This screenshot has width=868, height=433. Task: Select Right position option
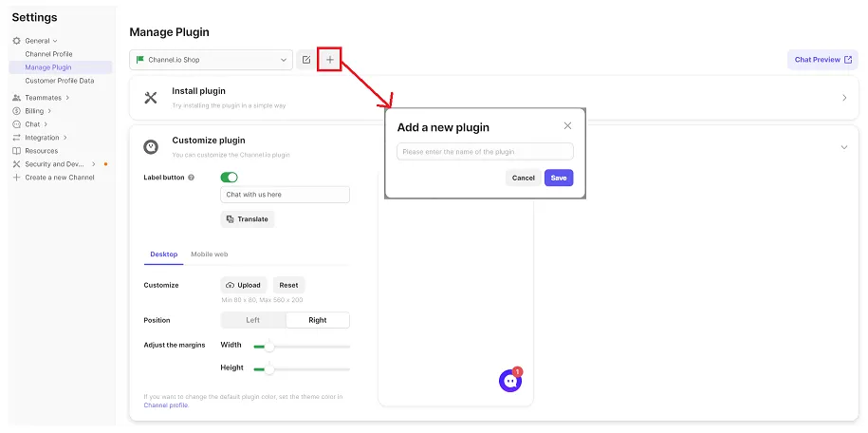[318, 320]
